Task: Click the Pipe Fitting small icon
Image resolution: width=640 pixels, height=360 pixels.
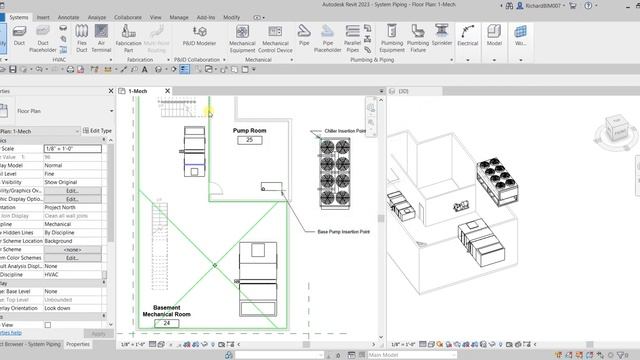Action: pyautogui.click(x=367, y=28)
